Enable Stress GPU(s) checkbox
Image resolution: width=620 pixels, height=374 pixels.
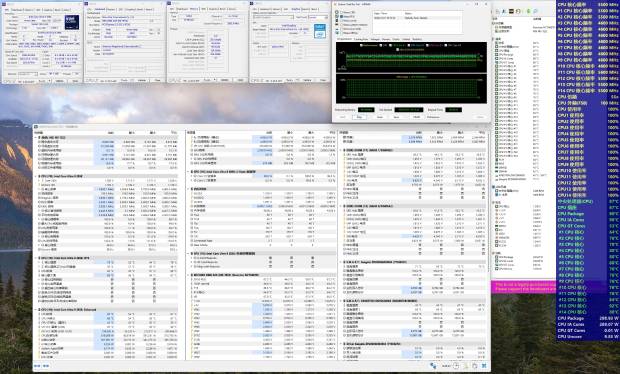[342, 33]
